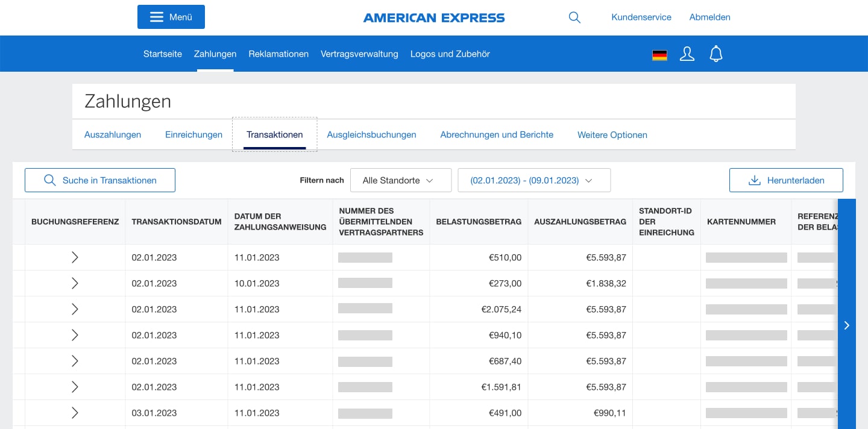Open the Alle Standorte dropdown
The image size is (868, 429).
point(401,180)
